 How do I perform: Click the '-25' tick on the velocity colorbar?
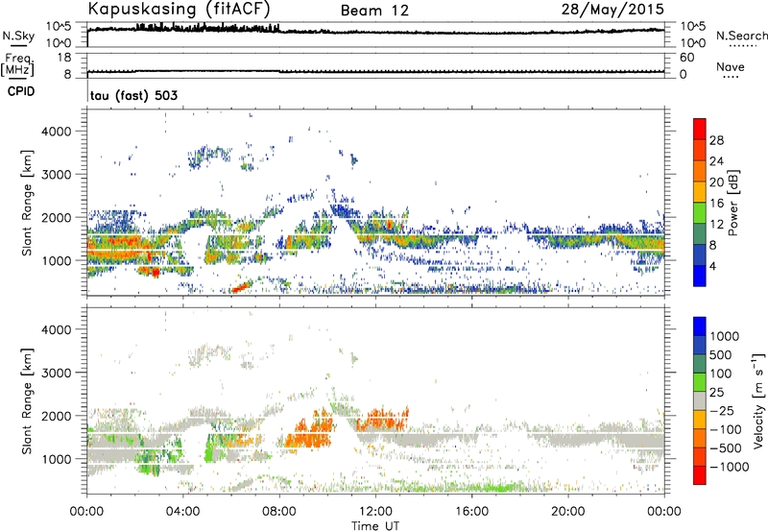coord(722,410)
